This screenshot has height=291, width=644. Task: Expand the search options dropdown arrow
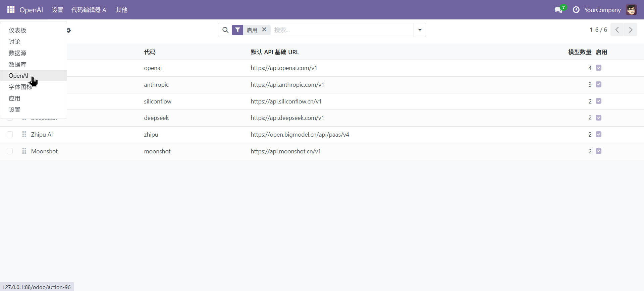[420, 30]
